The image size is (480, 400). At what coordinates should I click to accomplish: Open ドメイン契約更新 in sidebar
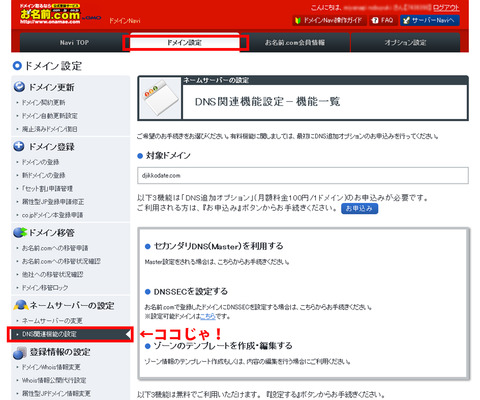point(44,102)
